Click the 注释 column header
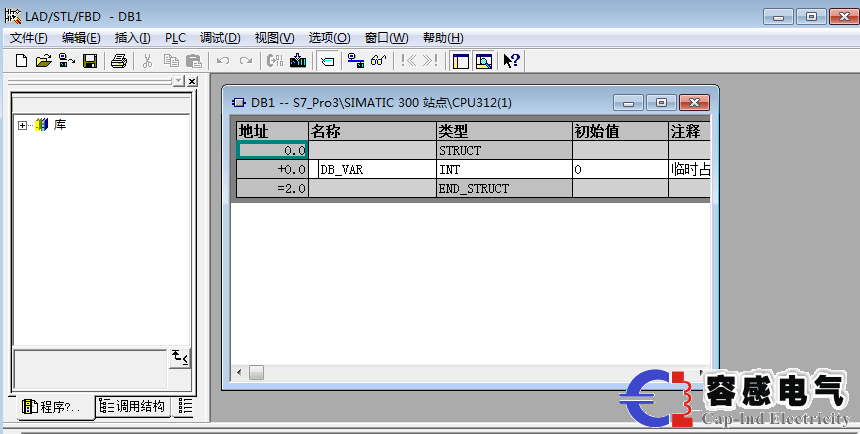Image resolution: width=860 pixels, height=434 pixels. pyautogui.click(x=689, y=131)
